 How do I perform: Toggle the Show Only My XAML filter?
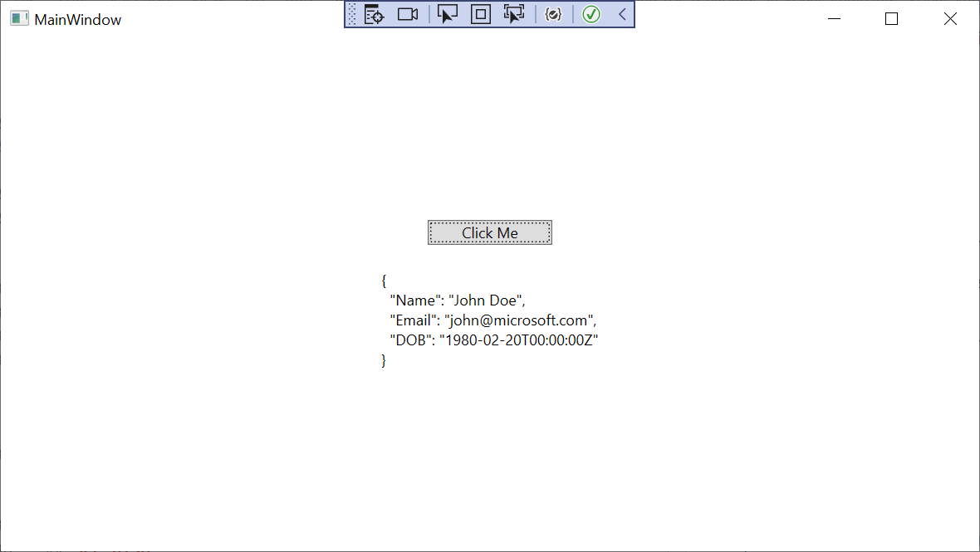pyautogui.click(x=553, y=14)
